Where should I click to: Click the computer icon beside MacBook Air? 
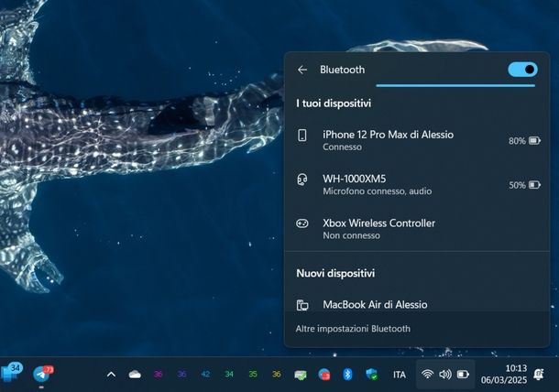pyautogui.click(x=302, y=305)
